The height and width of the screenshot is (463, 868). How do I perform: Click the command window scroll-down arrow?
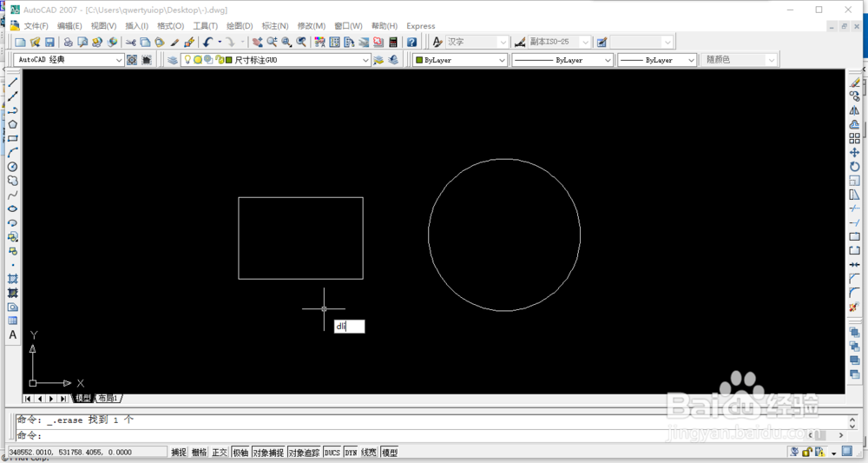coord(852,425)
